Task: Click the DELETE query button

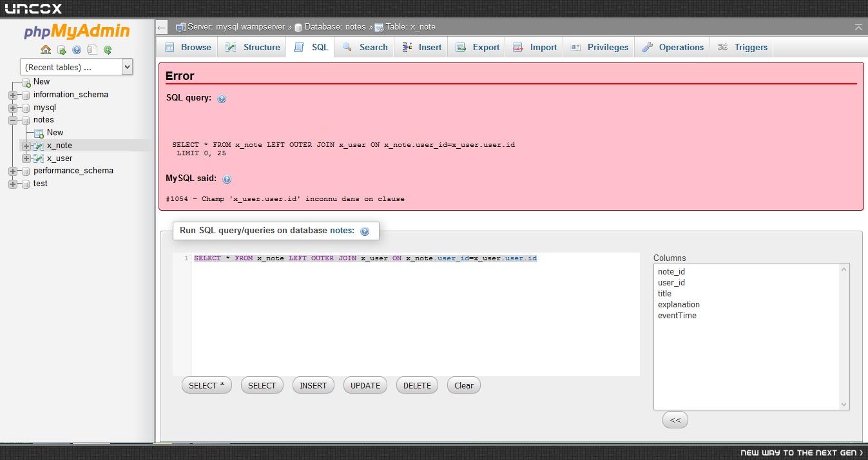Action: [x=417, y=385]
